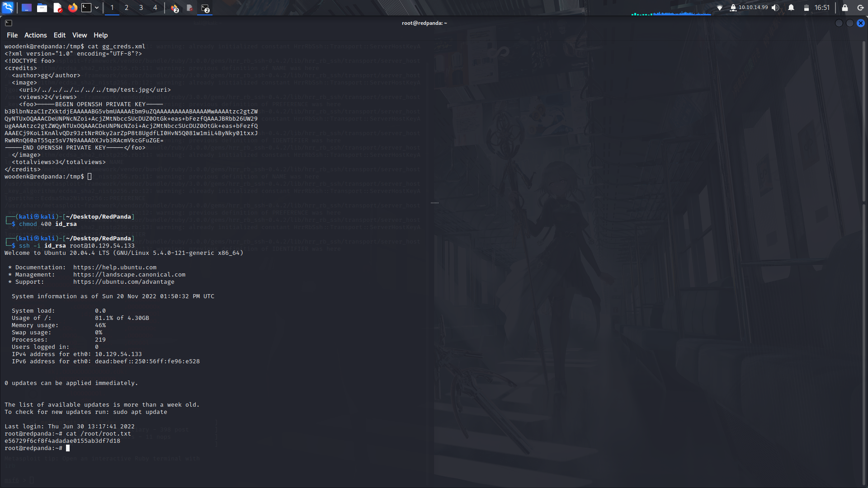
Task: Mute the system volume via the speaker icon
Action: (774, 8)
